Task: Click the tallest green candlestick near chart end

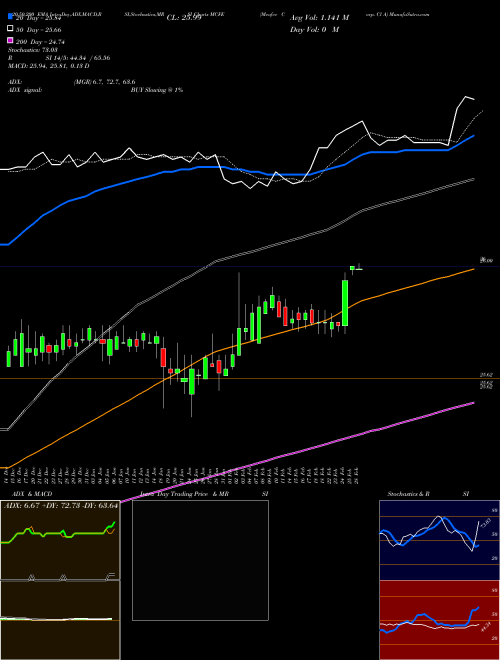Action: point(345,303)
